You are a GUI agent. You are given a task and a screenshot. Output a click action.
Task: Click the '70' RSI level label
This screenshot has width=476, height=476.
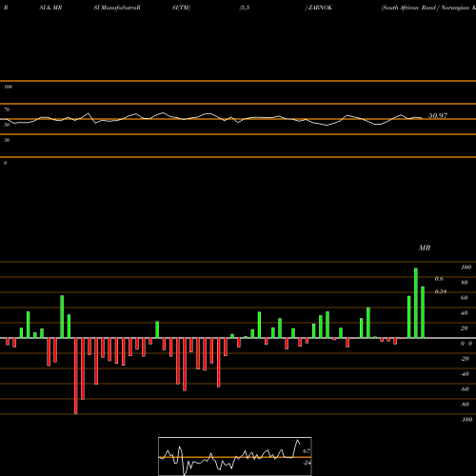(x=7, y=109)
